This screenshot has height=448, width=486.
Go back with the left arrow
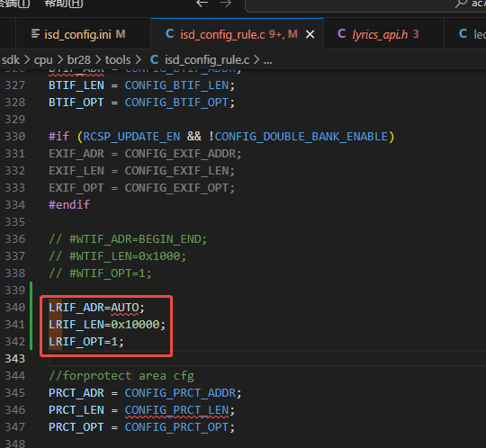(202, 4)
